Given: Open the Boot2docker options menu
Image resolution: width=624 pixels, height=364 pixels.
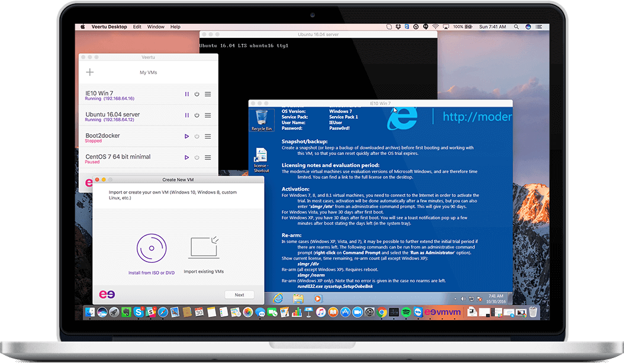Looking at the screenshot, I should tap(208, 137).
